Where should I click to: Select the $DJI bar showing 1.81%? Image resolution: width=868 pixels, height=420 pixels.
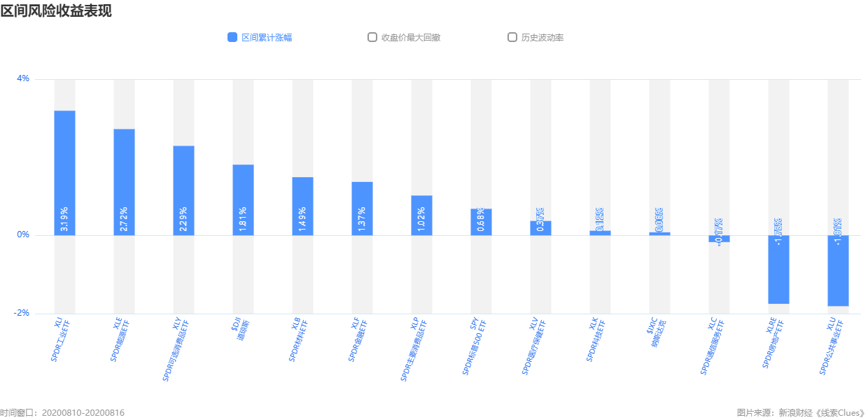(x=243, y=199)
